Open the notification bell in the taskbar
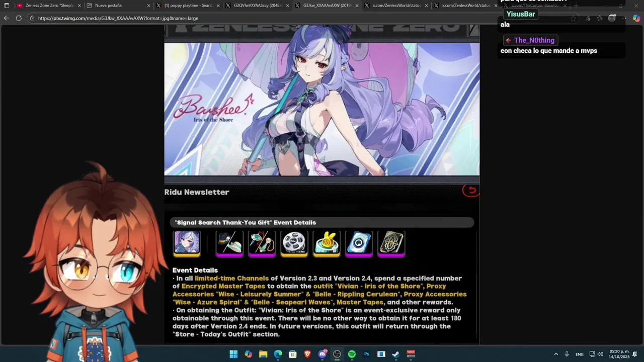Screen dimensions: 644x362 [635, 354]
